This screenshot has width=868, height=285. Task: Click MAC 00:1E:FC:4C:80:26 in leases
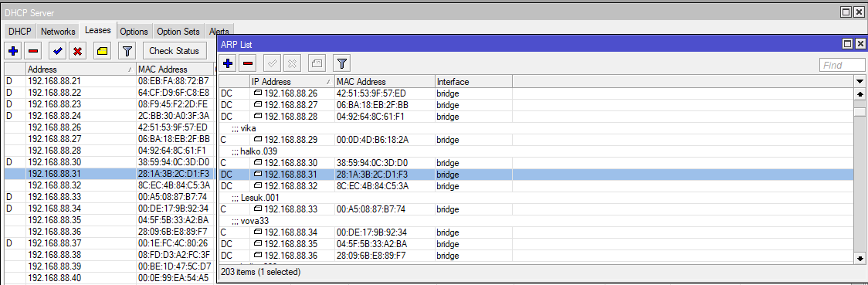point(173,243)
